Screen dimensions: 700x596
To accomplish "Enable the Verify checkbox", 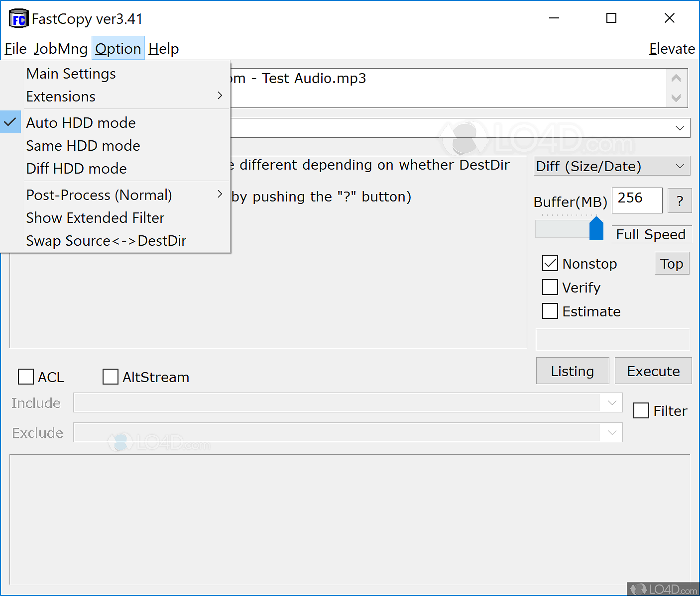I will coord(550,287).
